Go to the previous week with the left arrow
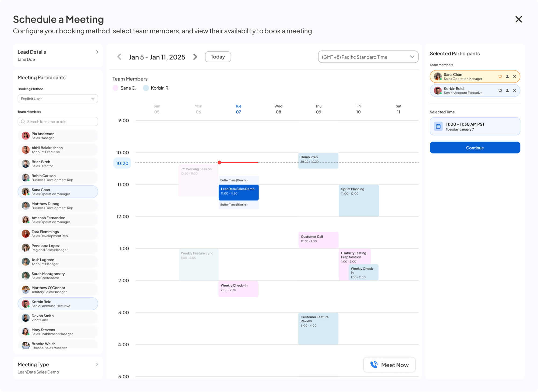This screenshot has height=392, width=538. pyautogui.click(x=119, y=57)
